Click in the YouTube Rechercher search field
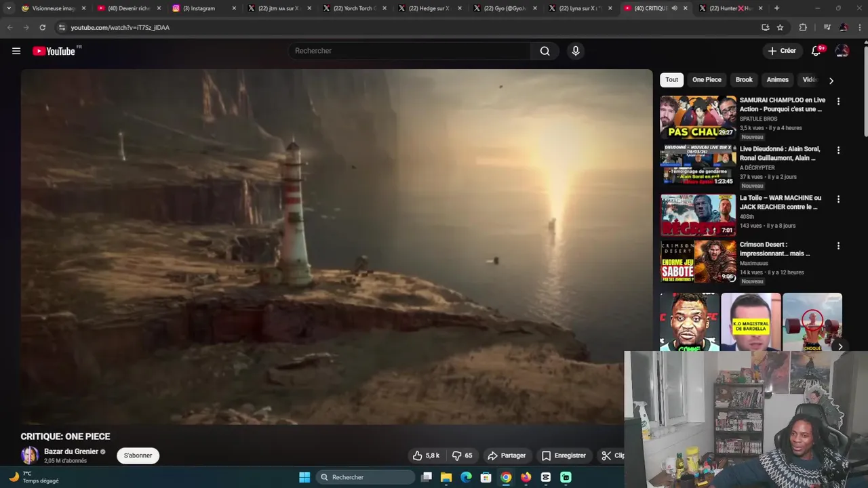 [x=410, y=51]
